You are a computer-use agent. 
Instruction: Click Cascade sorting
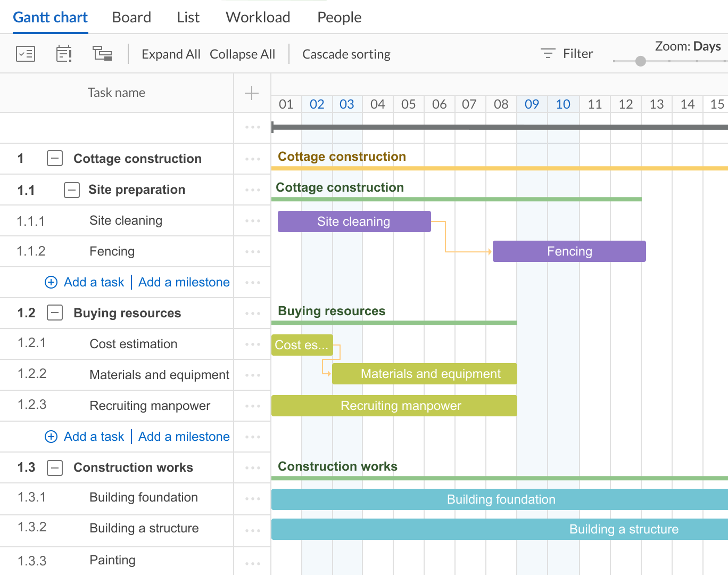click(346, 54)
